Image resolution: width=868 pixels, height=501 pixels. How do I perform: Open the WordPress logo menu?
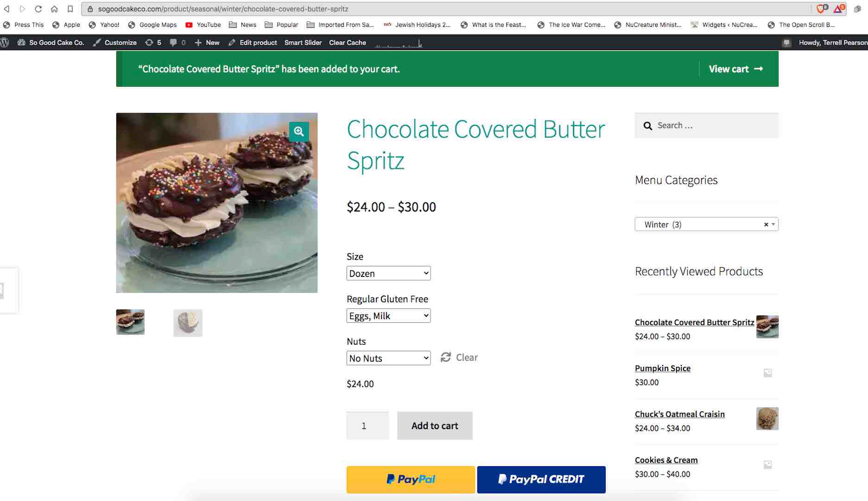click(5, 42)
